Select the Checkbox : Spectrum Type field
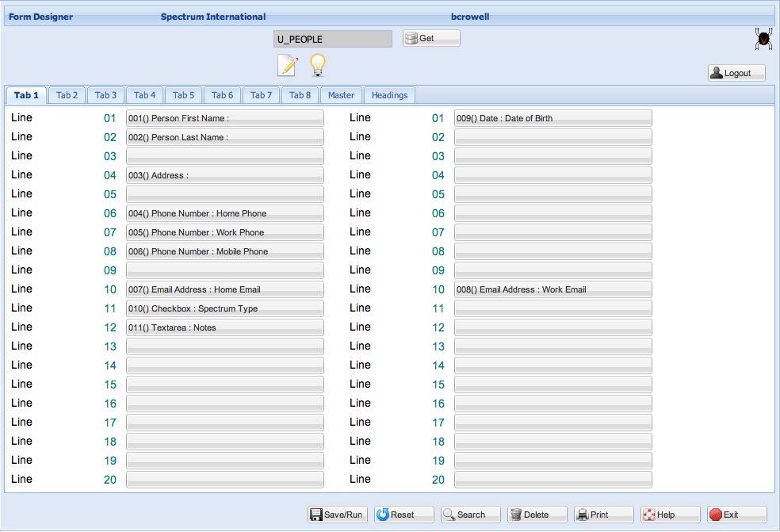Viewport: 780px width, 532px height. click(225, 308)
